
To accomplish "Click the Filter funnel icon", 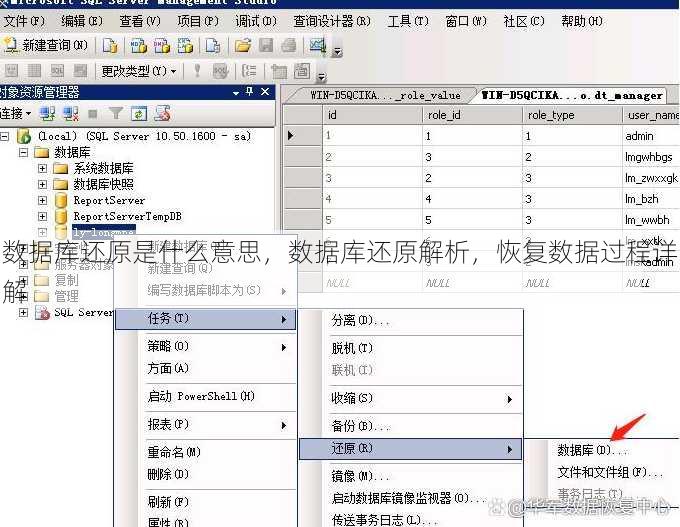I will (115, 114).
